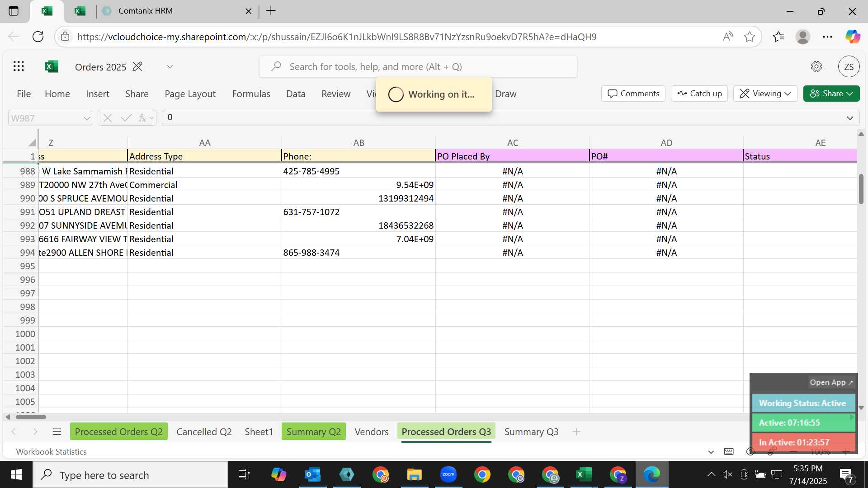Click the confirm checkmark in the formula bar
This screenshot has height=488, width=868.
(x=126, y=118)
